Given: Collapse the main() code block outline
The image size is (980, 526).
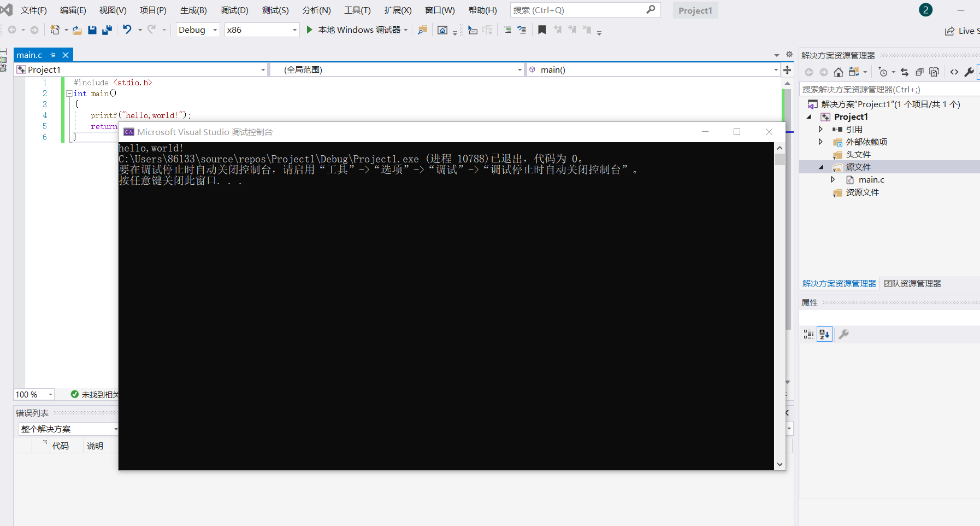Looking at the screenshot, I should click(69, 93).
